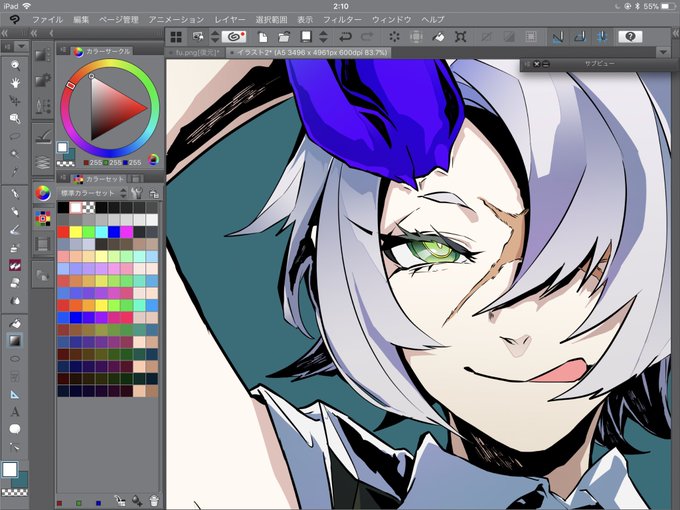Toggle snap to grid

pos(602,37)
